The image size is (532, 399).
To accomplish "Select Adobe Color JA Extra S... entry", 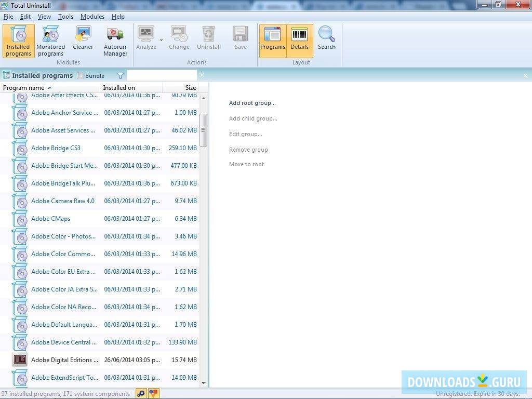I will tap(100, 289).
